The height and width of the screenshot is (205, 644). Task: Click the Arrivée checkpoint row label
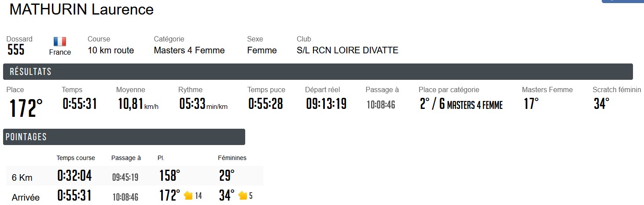(26, 198)
